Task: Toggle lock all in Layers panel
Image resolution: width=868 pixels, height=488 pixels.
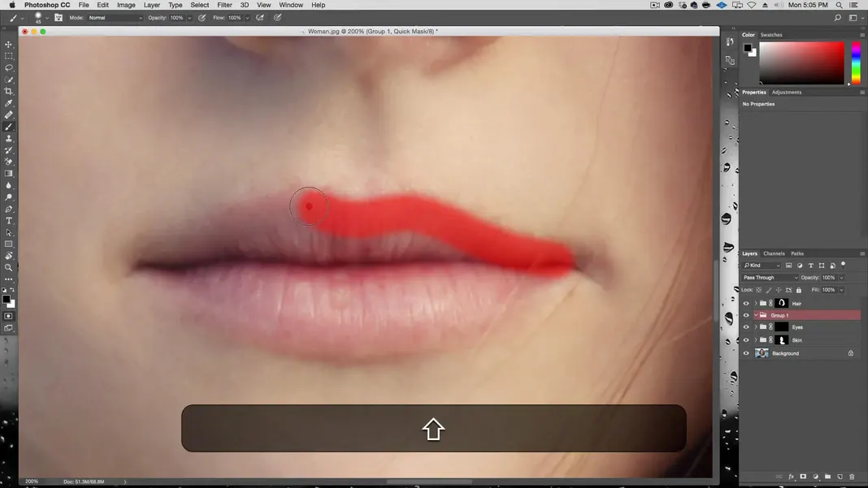Action: click(x=799, y=290)
